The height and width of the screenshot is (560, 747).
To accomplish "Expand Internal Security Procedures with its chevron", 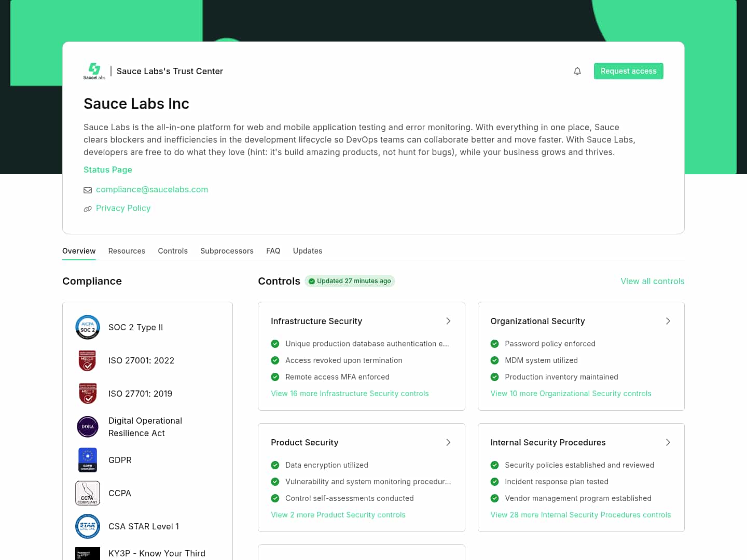I will (668, 442).
